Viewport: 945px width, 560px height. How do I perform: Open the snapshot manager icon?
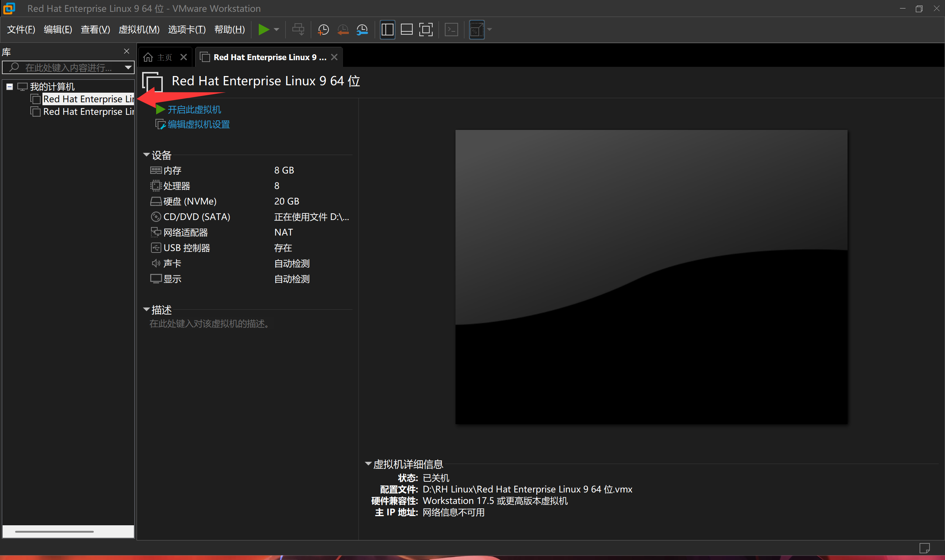[362, 30]
